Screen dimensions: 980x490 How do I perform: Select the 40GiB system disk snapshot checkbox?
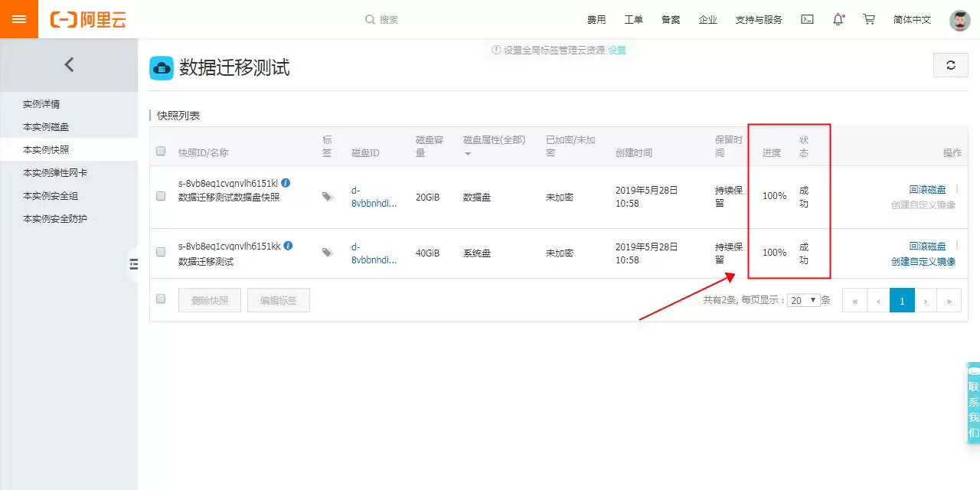point(161,252)
